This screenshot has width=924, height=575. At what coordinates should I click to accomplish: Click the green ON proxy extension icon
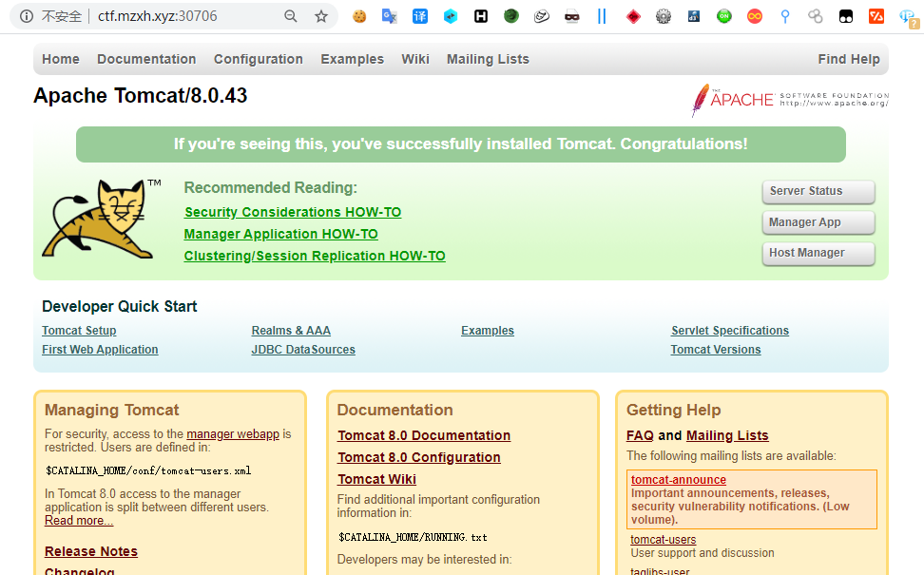pos(724,16)
